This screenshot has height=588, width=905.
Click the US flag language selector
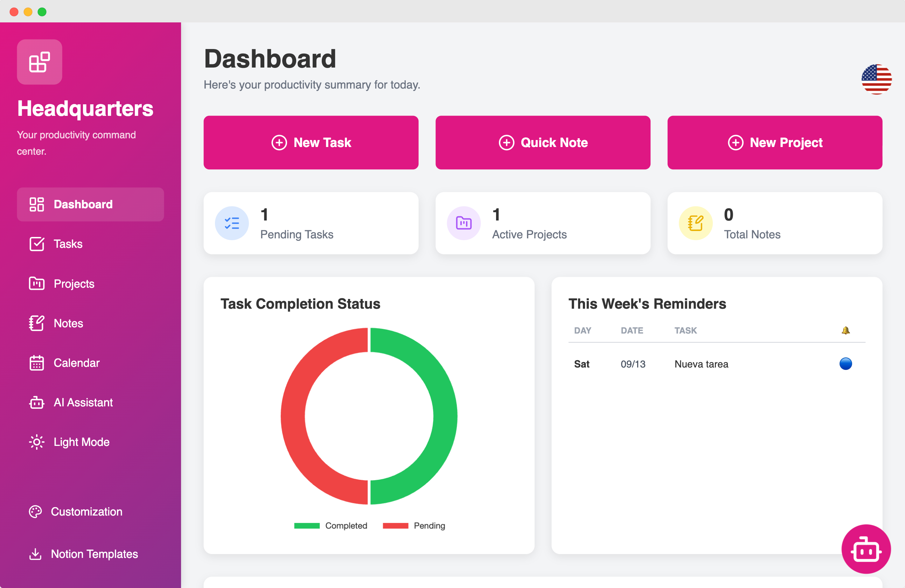coord(876,79)
